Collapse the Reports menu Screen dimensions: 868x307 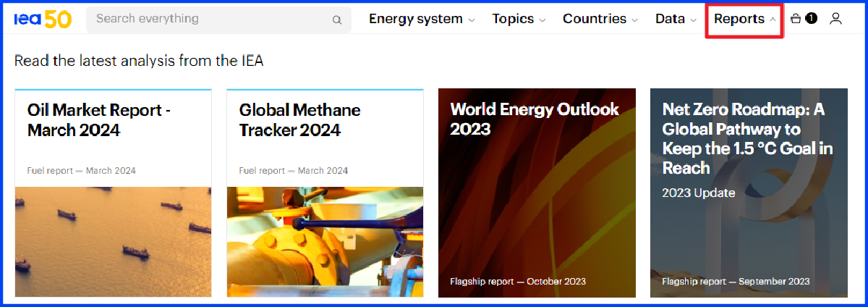tap(745, 20)
